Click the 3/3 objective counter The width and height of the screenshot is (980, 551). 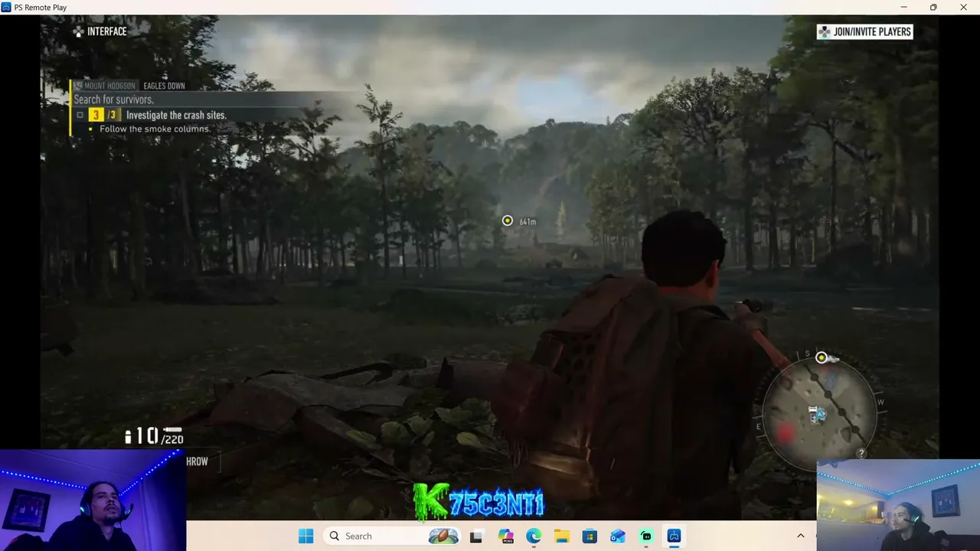click(x=104, y=115)
